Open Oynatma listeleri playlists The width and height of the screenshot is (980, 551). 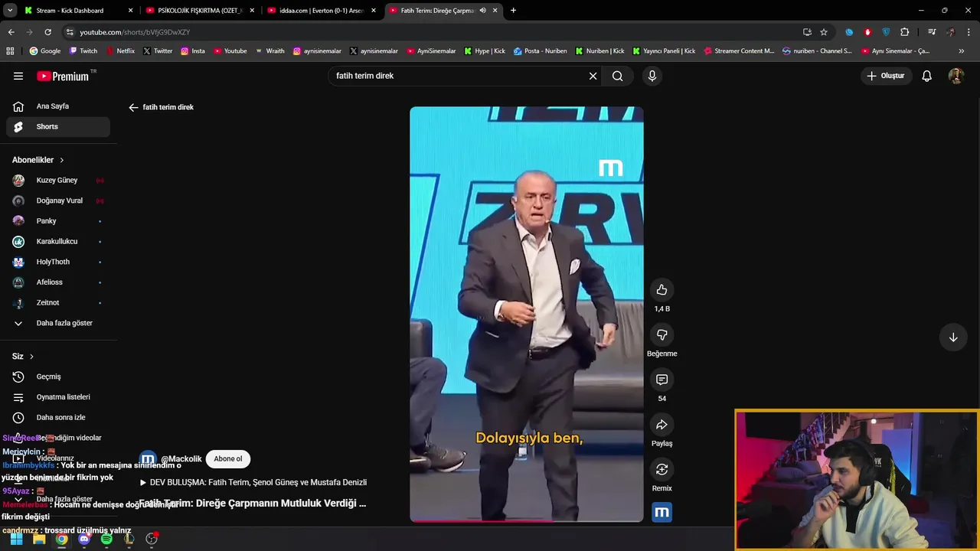pos(58,397)
